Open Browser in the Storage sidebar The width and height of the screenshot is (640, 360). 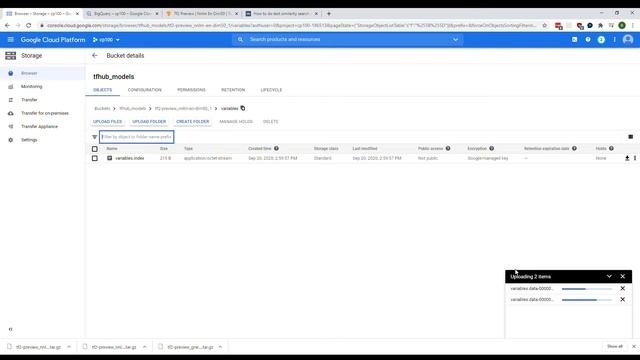29,73
